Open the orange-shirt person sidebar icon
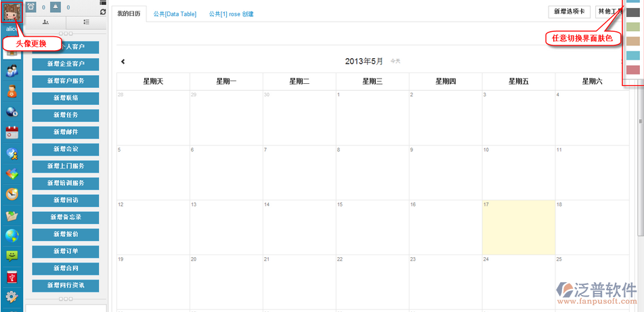 12,91
